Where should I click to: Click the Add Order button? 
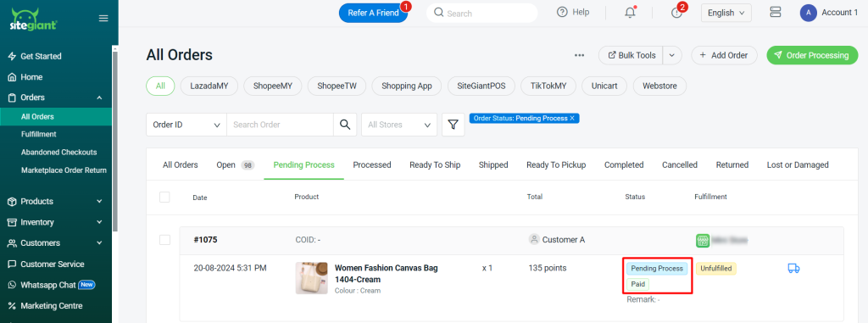(x=724, y=55)
